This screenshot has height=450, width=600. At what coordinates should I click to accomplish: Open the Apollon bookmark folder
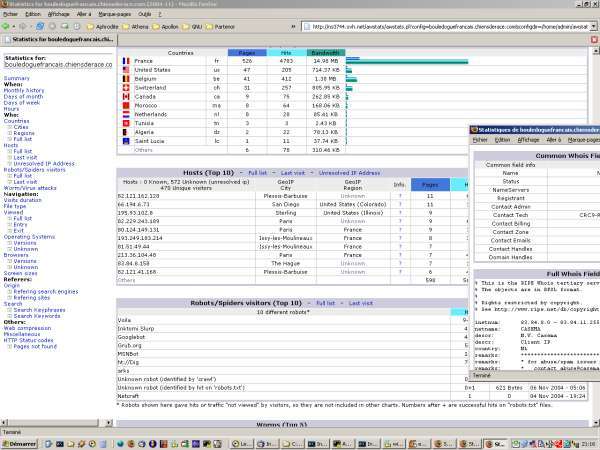click(x=166, y=27)
